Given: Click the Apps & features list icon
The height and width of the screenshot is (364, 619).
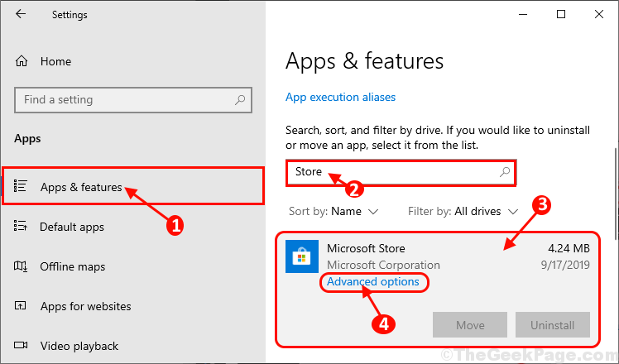Looking at the screenshot, I should pos(20,186).
